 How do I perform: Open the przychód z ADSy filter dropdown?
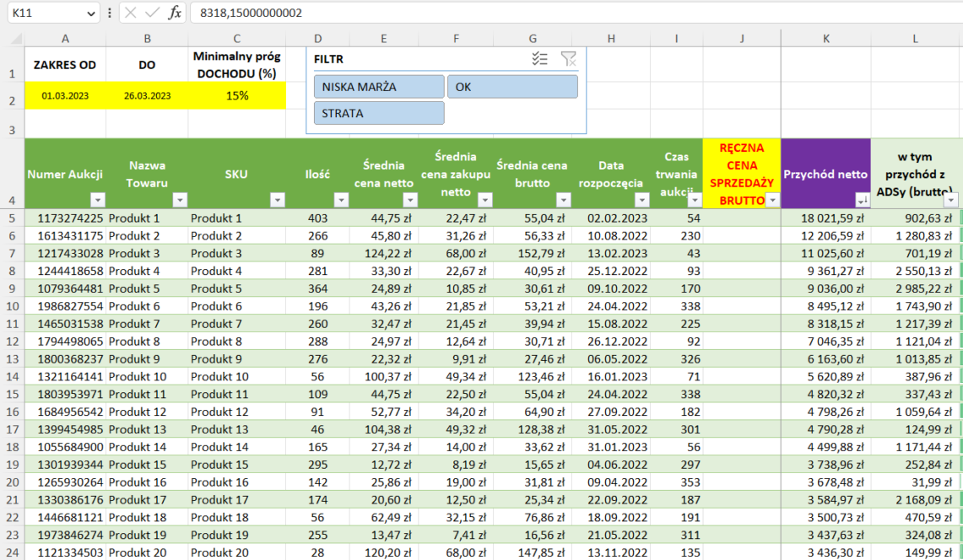(950, 200)
